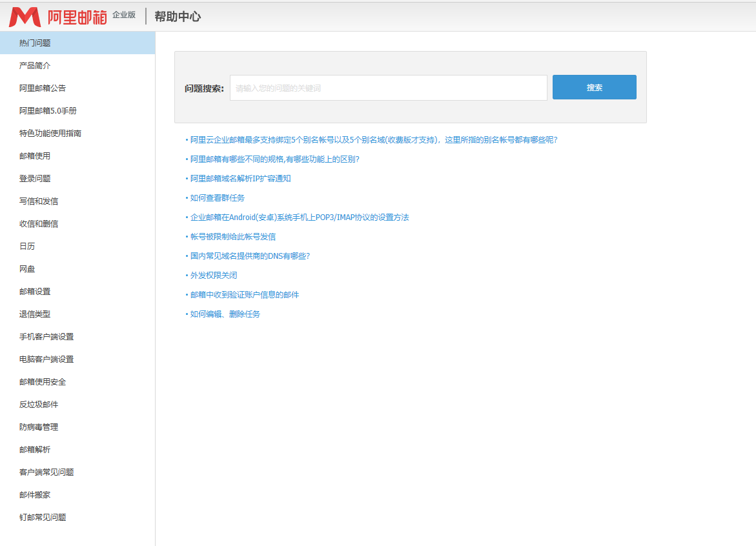Click the 搜索 search button
Image resolution: width=756 pixels, height=546 pixels.
[594, 87]
